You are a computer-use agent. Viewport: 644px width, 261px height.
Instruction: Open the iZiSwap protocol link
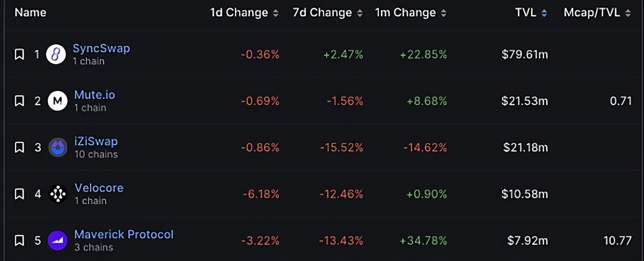pyautogui.click(x=96, y=142)
